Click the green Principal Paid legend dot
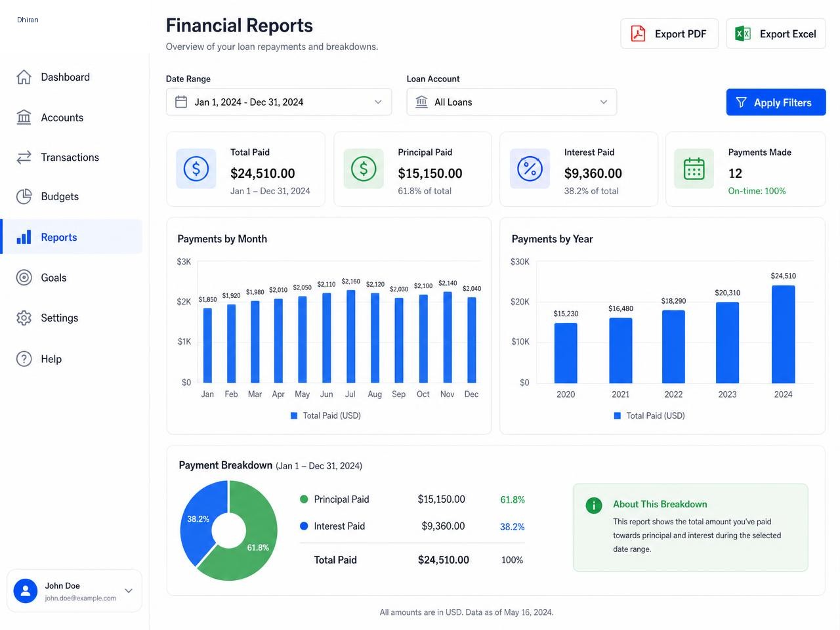Viewport: 840px width, 630px height. coord(304,499)
